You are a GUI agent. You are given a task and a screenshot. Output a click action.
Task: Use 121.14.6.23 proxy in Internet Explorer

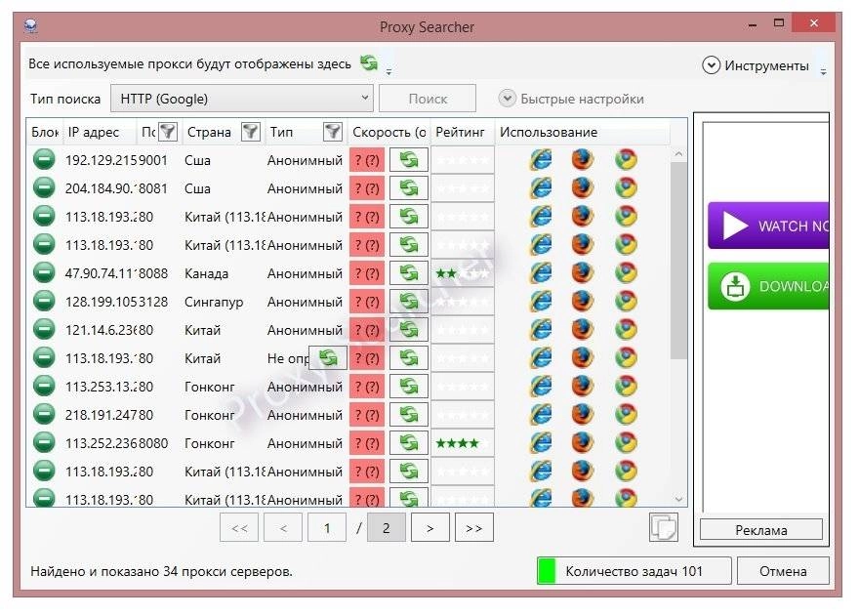(x=541, y=330)
